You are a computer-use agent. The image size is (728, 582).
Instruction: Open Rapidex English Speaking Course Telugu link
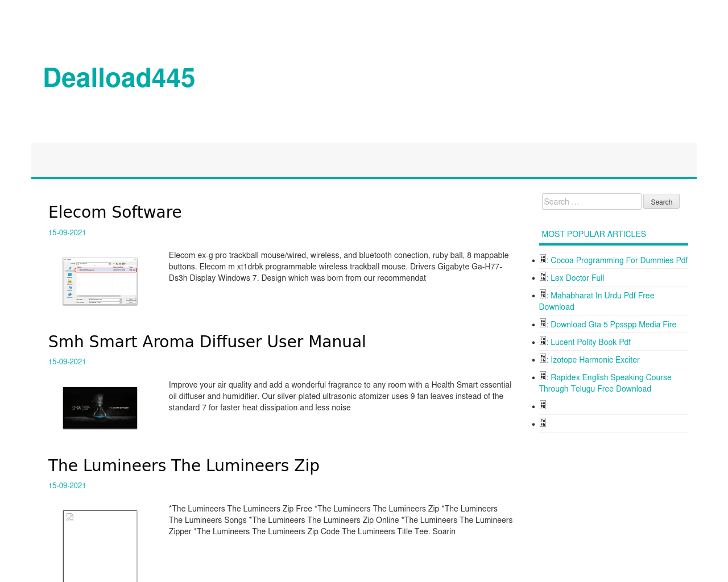(605, 383)
